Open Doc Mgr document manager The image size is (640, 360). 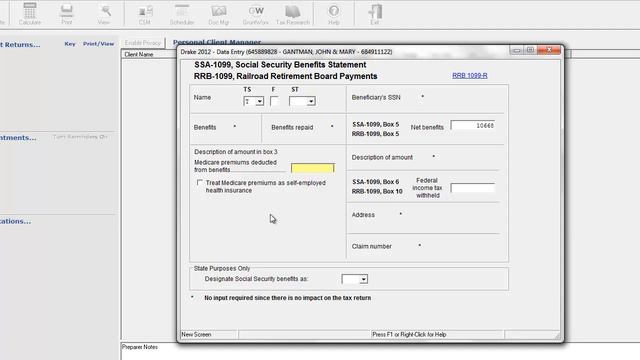pos(218,14)
